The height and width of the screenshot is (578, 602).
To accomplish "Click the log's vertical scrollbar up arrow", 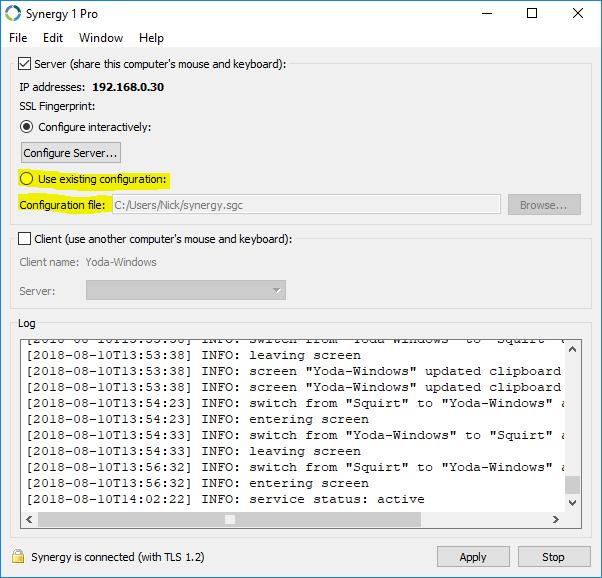I will 572,347.
